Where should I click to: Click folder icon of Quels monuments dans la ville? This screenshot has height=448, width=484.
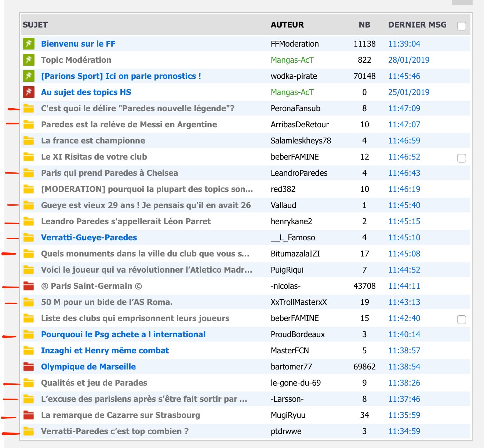point(29,254)
